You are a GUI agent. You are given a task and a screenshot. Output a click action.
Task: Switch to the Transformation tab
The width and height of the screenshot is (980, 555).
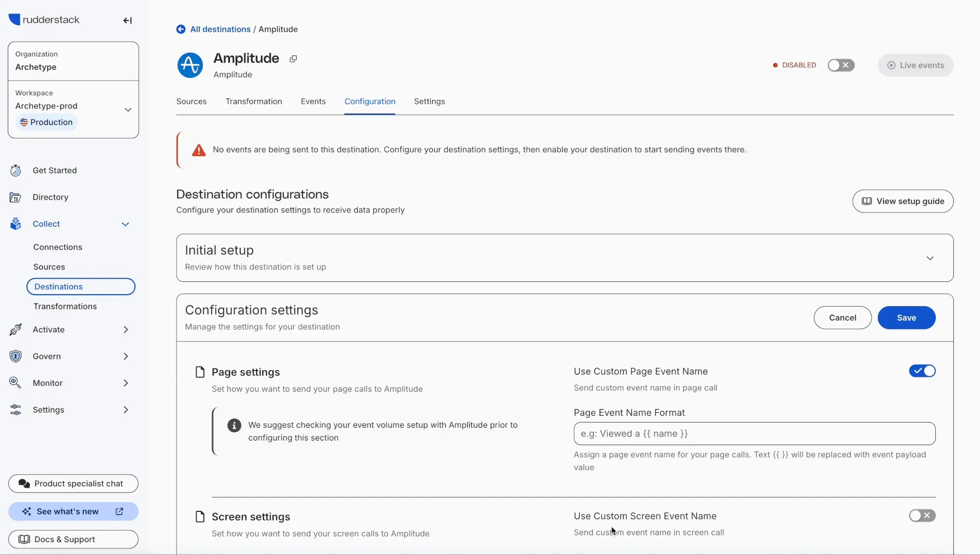point(254,101)
